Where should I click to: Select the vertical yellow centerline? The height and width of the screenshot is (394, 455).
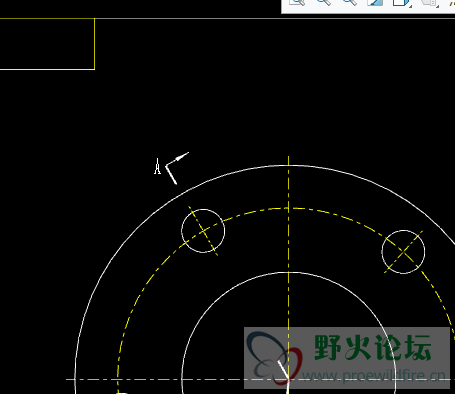[x=289, y=267]
